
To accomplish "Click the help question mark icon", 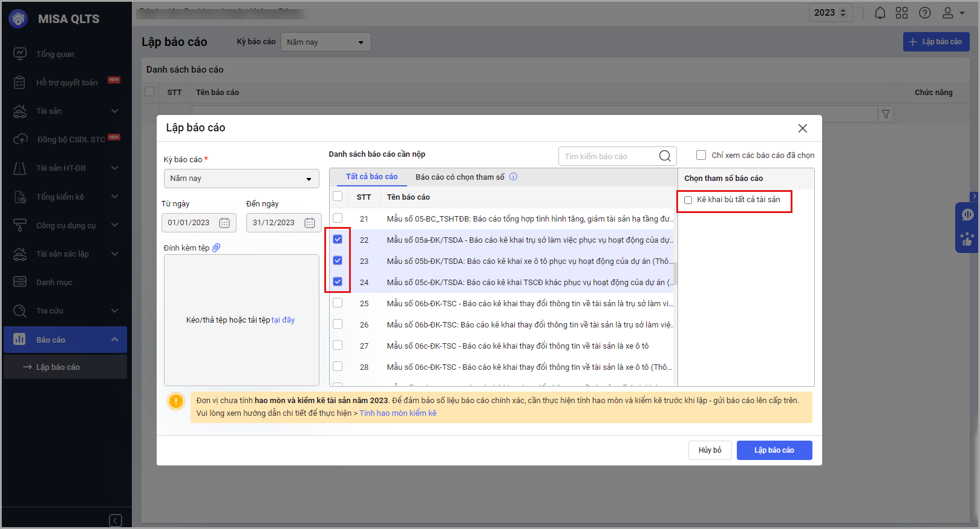I will point(925,13).
